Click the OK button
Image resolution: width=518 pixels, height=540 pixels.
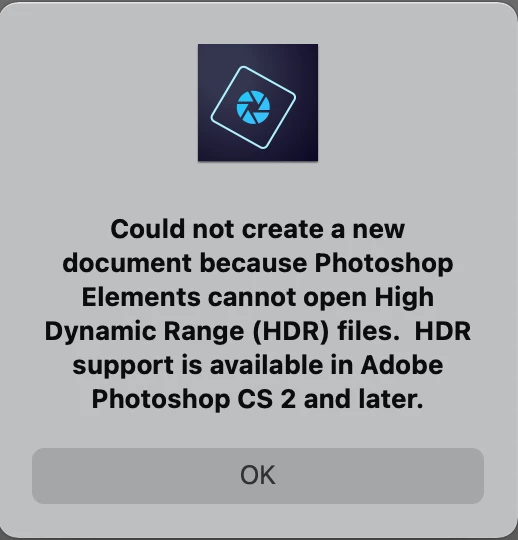click(258, 476)
